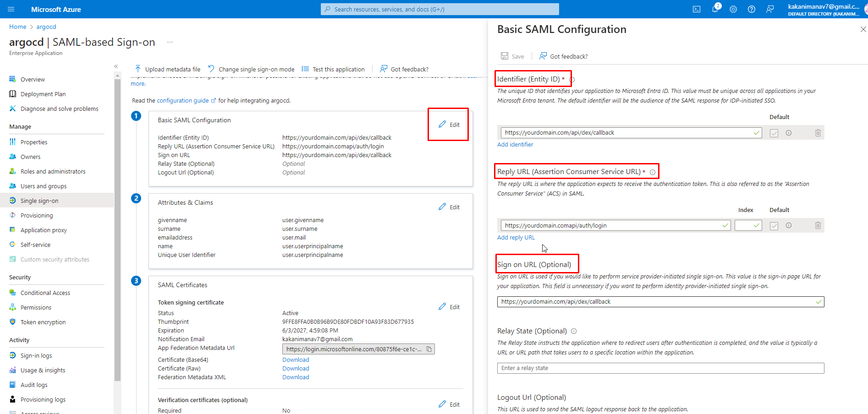The width and height of the screenshot is (868, 414).
Task: Click Change single sign-on mode
Action: coord(251,69)
